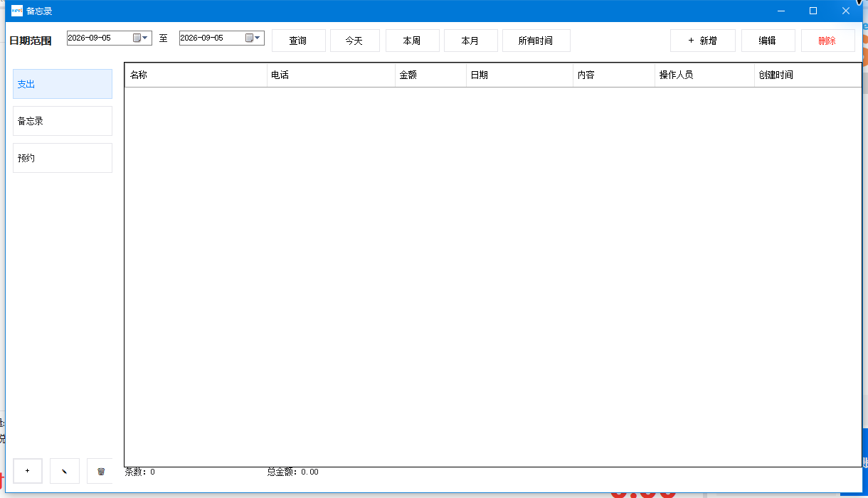Switch to the 备忘录 sidebar category
Image resolution: width=868 pixels, height=498 pixels.
pyautogui.click(x=63, y=121)
